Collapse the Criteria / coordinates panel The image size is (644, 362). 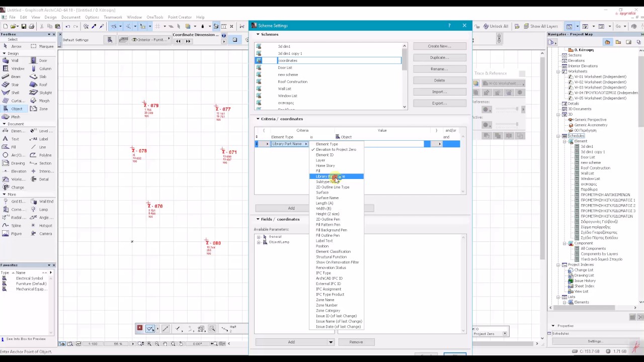pos(258,119)
